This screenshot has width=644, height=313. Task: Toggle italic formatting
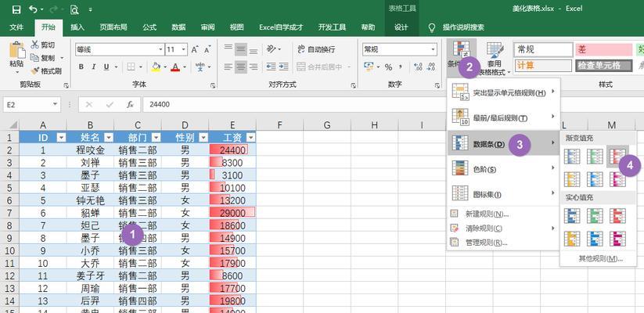pos(94,67)
